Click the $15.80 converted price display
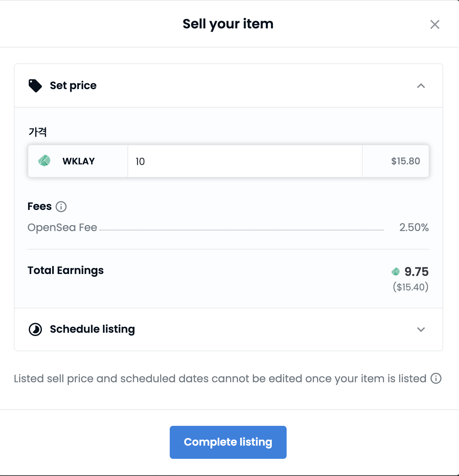Viewport: 459px width, 476px height. pos(406,161)
